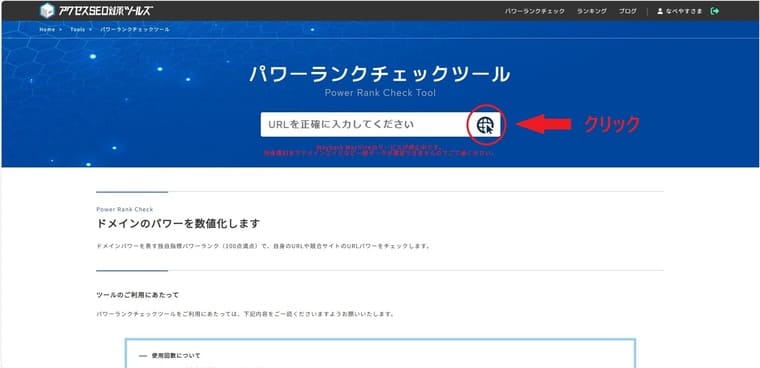Click the アクセスSEO対策ツールズ site title
The width and height of the screenshot is (760, 368).
click(x=106, y=11)
